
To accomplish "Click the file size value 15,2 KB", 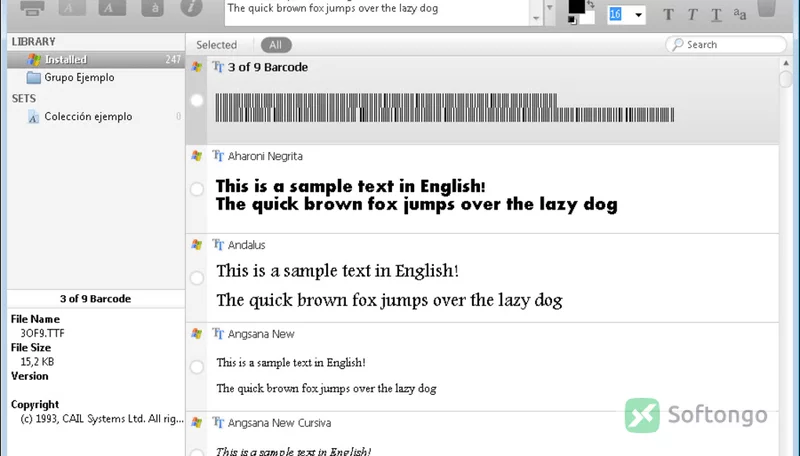I will 37,362.
